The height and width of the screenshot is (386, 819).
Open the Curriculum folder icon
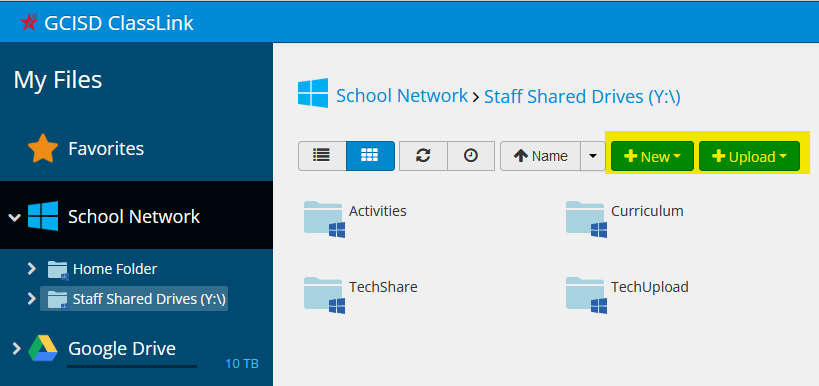587,219
